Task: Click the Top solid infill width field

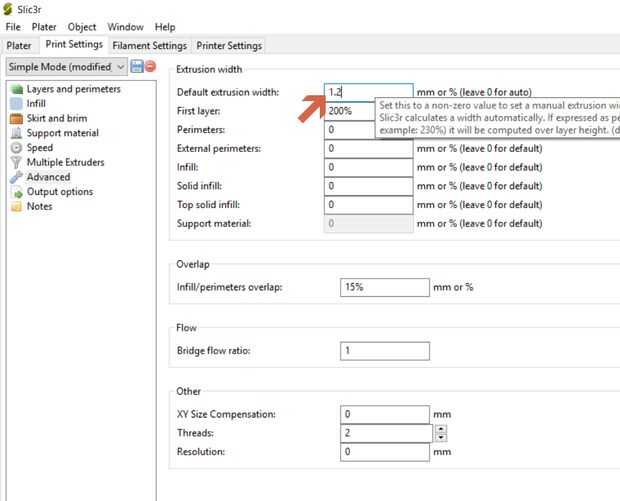Action: [369, 205]
